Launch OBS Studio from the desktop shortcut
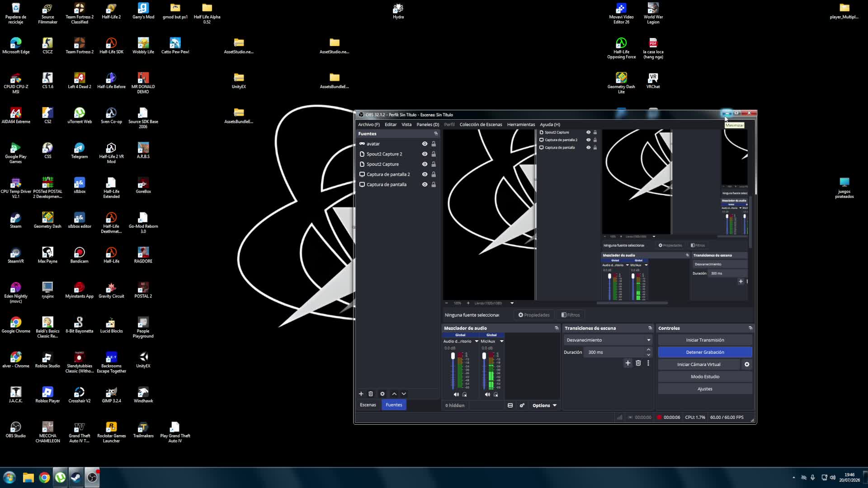Screen dimensions: 868x488 click(x=16, y=430)
